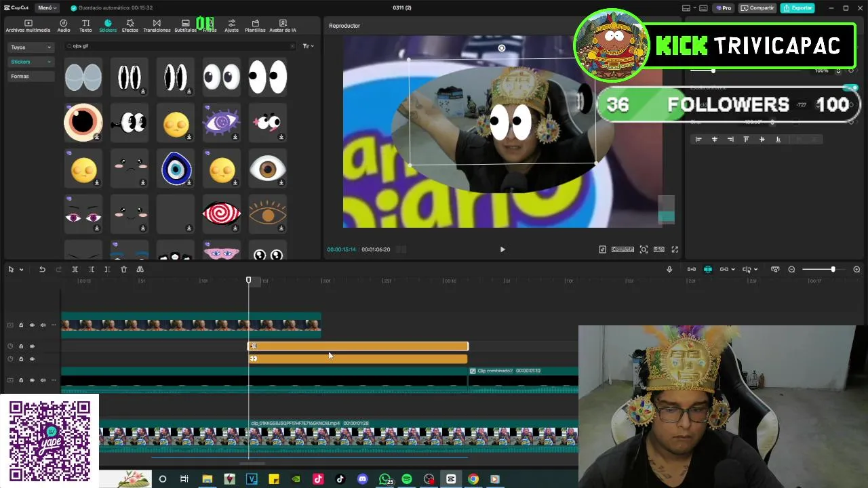The image size is (868, 488).
Task: Open the Menú dropdown
Action: 46,8
